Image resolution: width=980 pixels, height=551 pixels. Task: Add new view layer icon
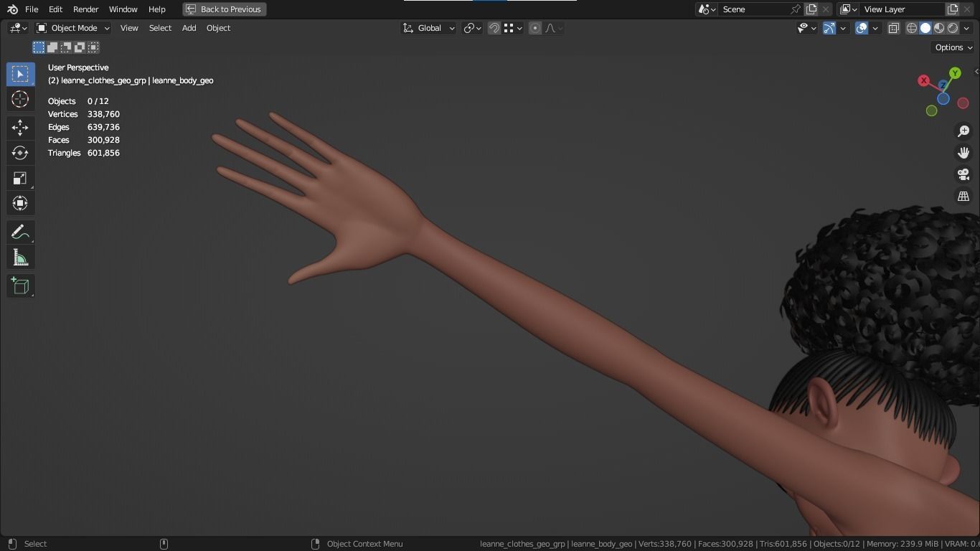point(953,9)
